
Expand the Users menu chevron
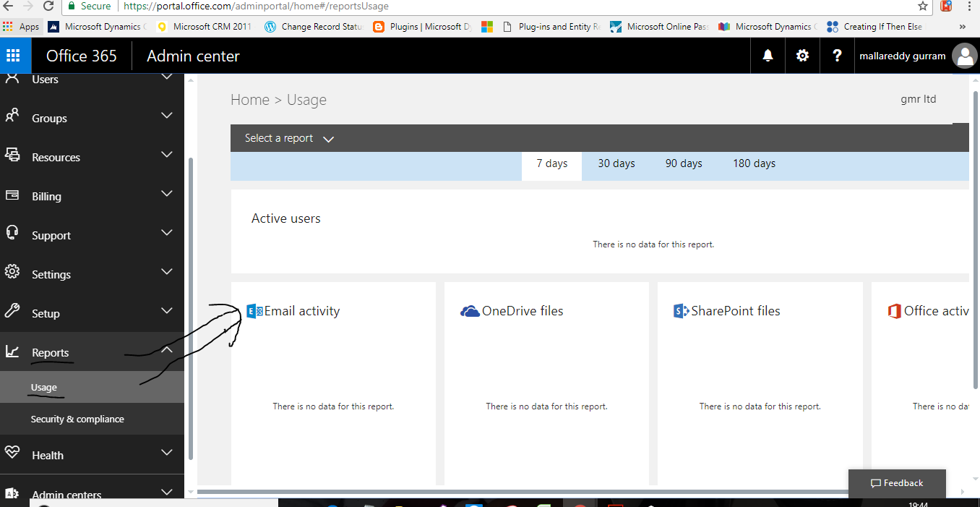pos(167,77)
